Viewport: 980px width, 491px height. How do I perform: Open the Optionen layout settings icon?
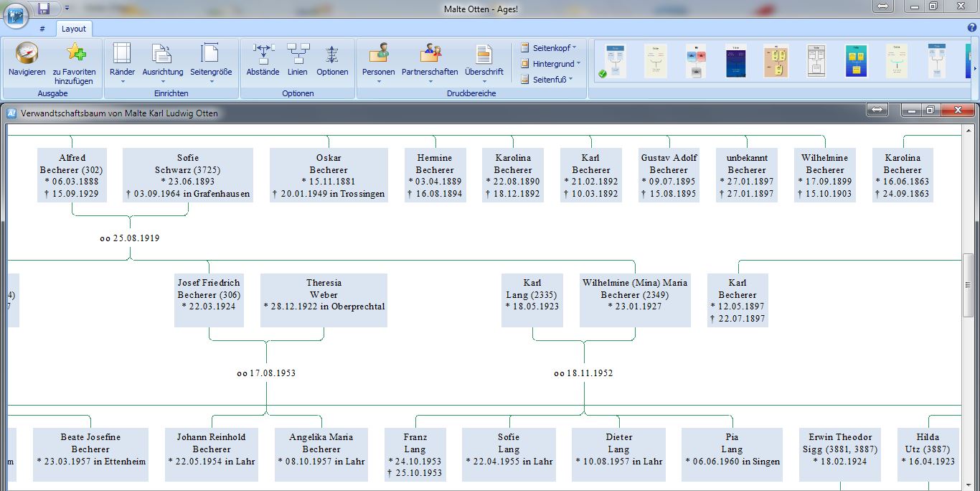[x=332, y=53]
